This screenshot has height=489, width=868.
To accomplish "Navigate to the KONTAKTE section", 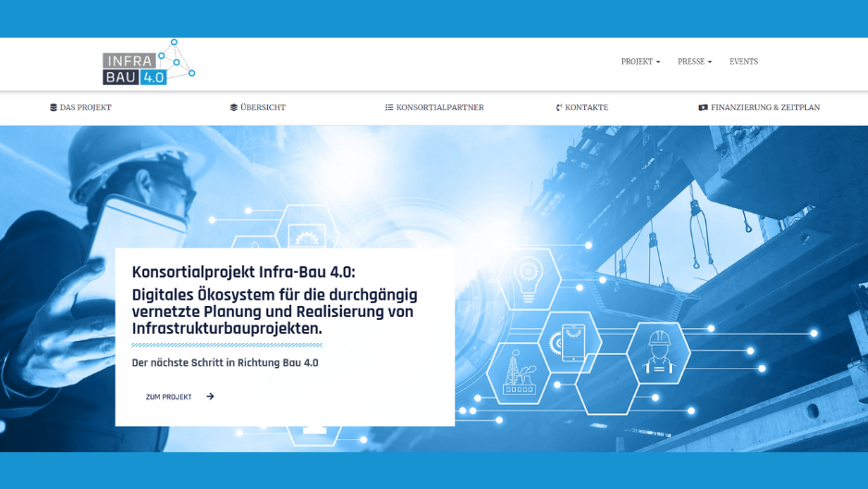I will coord(581,107).
